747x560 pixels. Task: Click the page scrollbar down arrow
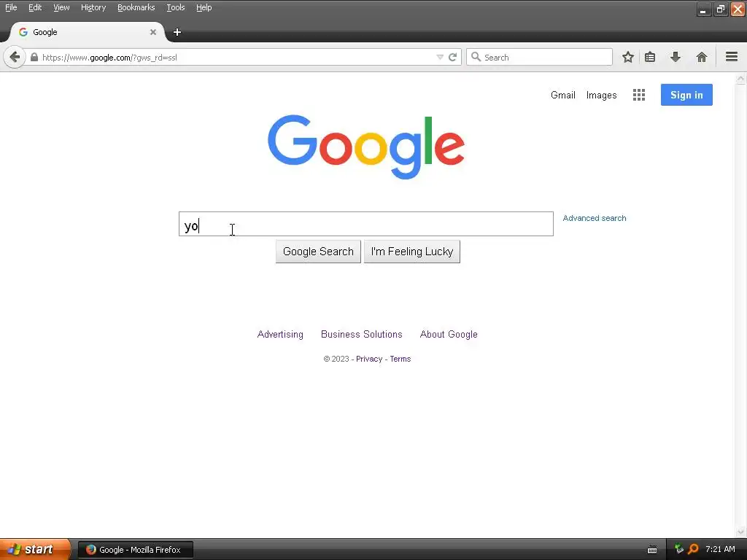point(741,532)
